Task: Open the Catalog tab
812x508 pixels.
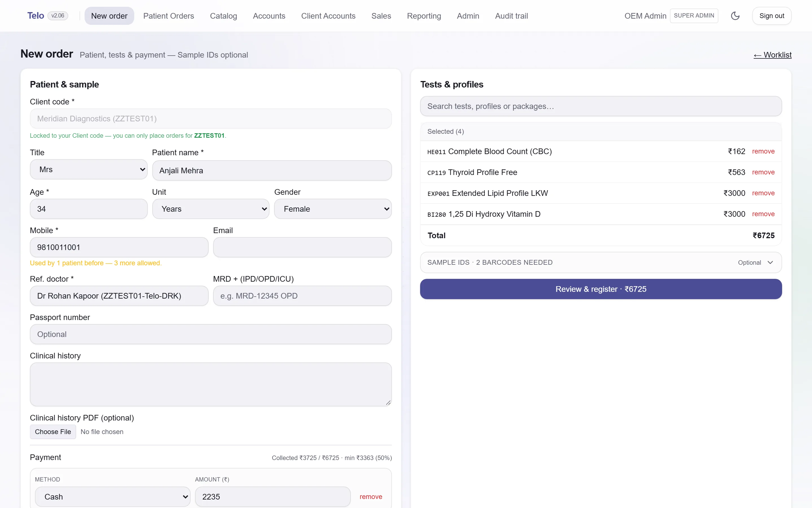Action: 224,16
